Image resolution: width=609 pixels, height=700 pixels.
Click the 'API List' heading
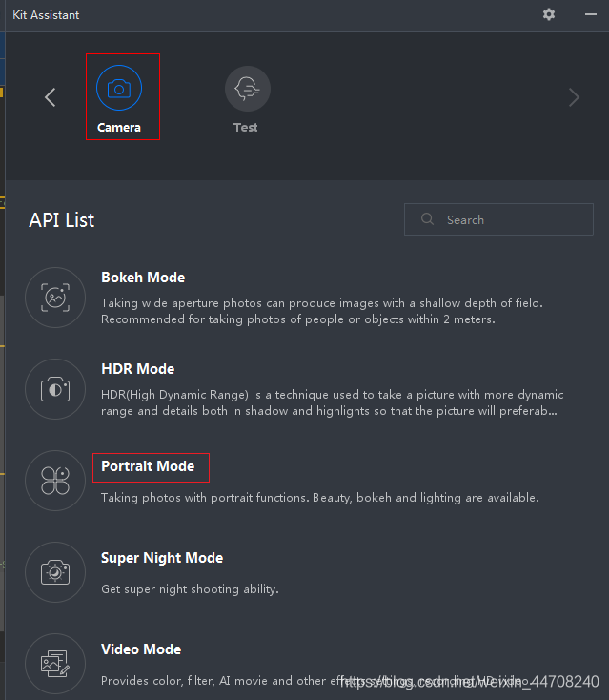pos(62,220)
